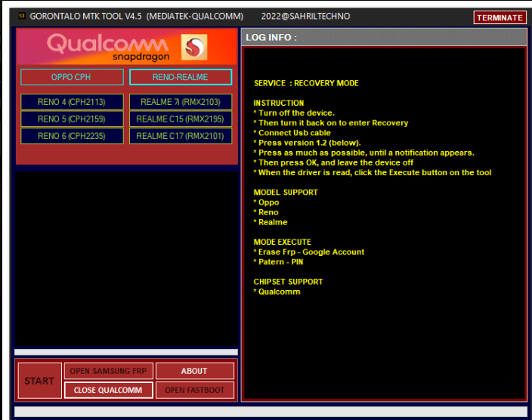This screenshot has width=532, height=420.
Task: Click the TERMINATE button
Action: [500, 17]
